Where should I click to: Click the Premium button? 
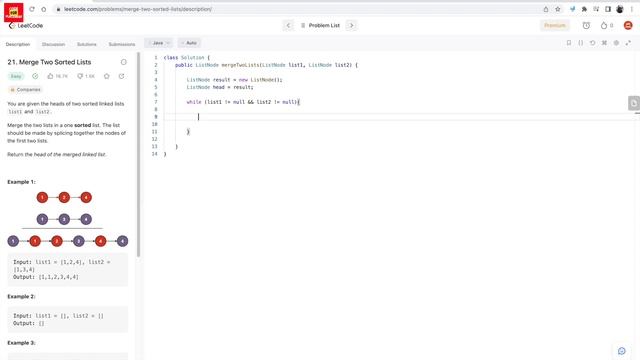[x=555, y=25]
